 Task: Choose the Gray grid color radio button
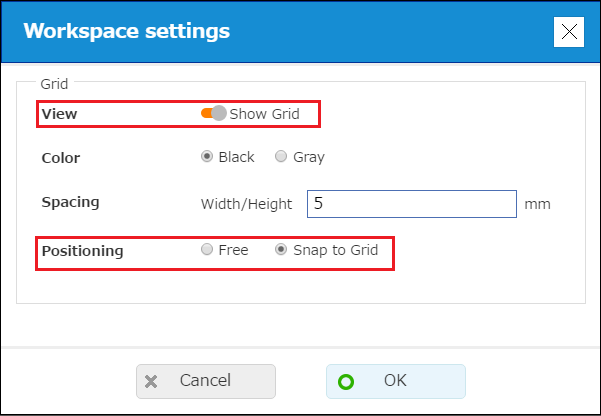pyautogui.click(x=281, y=157)
